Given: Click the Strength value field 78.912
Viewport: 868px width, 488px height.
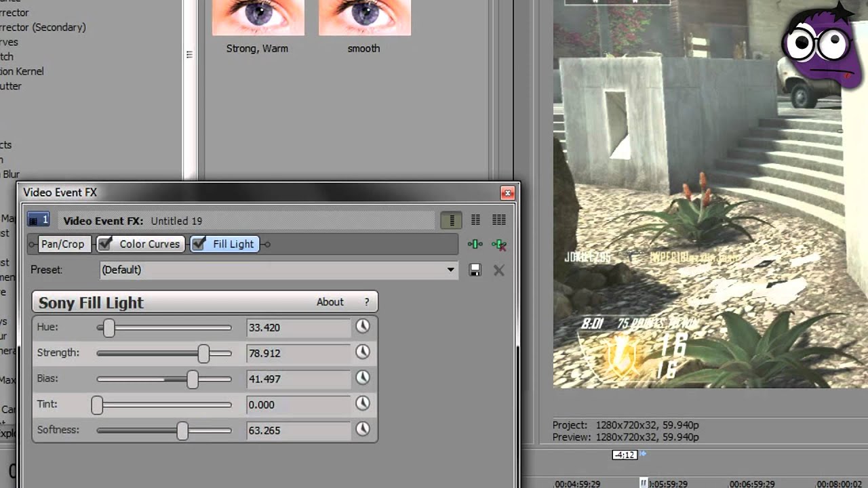Looking at the screenshot, I should tap(298, 353).
